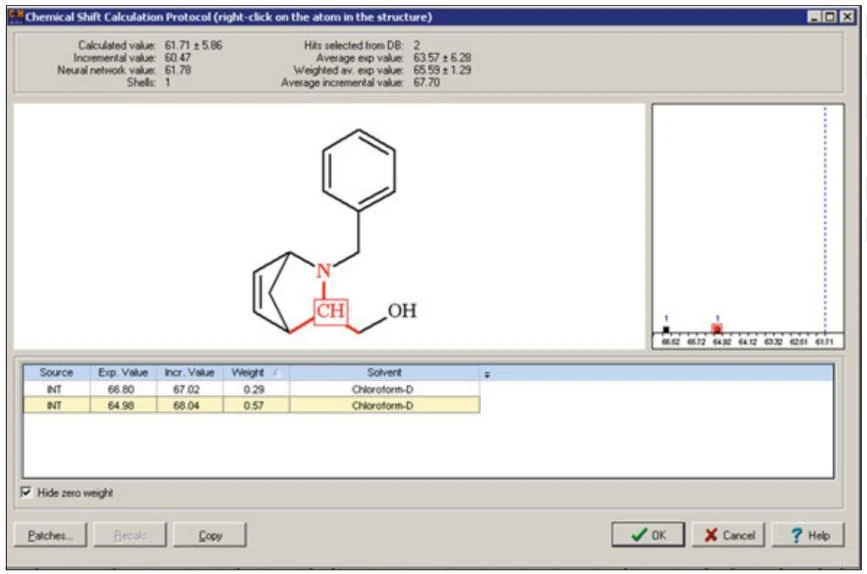Screen dimensions: 867x574
Task: Select the black marker in the histogram
Action: 666,330
